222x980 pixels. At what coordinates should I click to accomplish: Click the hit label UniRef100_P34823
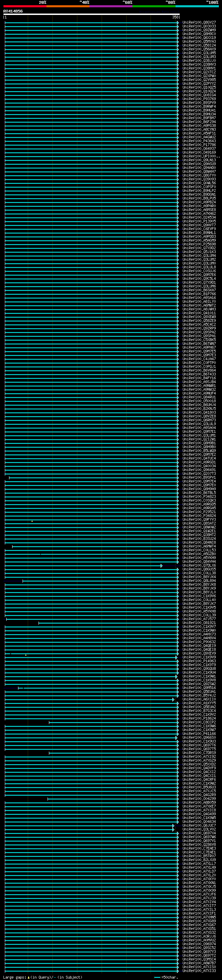pos(199,496)
